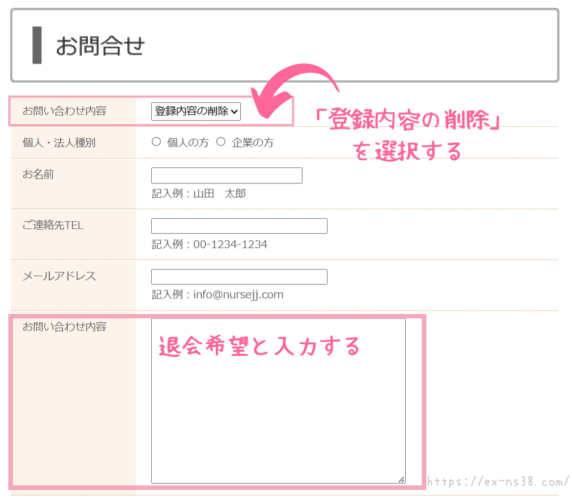Click the 個人・法人種別 label
The height and width of the screenshot is (502, 572).
point(59,143)
